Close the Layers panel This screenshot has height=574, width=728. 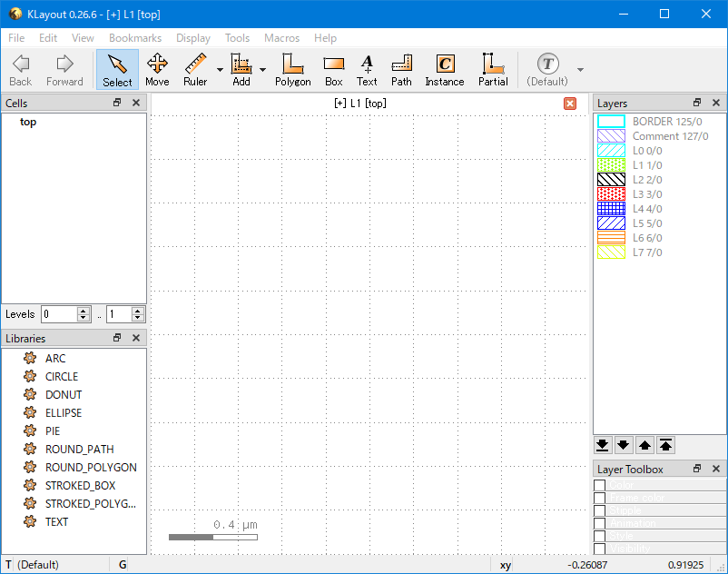coord(716,103)
